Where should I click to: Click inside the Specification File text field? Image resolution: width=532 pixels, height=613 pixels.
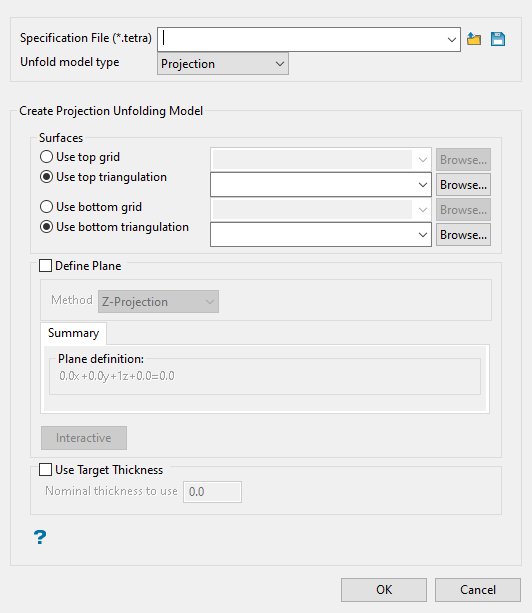click(301, 39)
